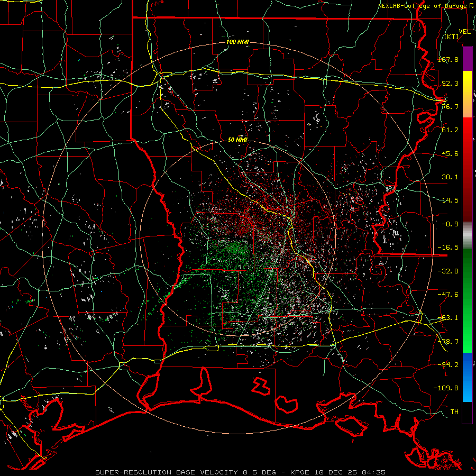The image size is (476, 476).
Task: Pick the dark blue segment of the color bar
Action: click(467, 363)
